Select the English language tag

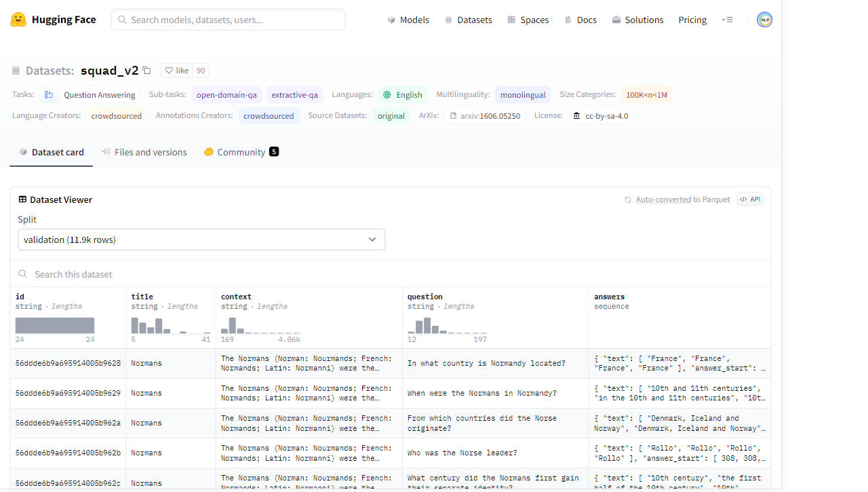[x=402, y=95]
